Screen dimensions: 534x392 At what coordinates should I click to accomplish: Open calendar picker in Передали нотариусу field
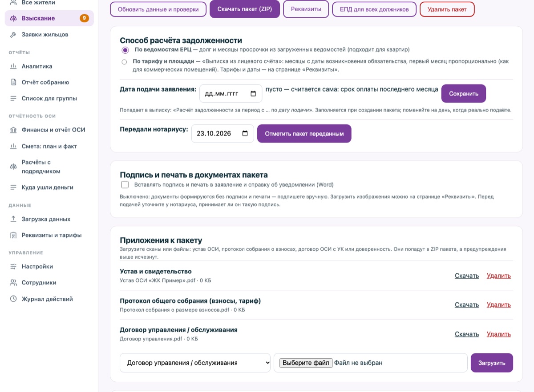(245, 133)
